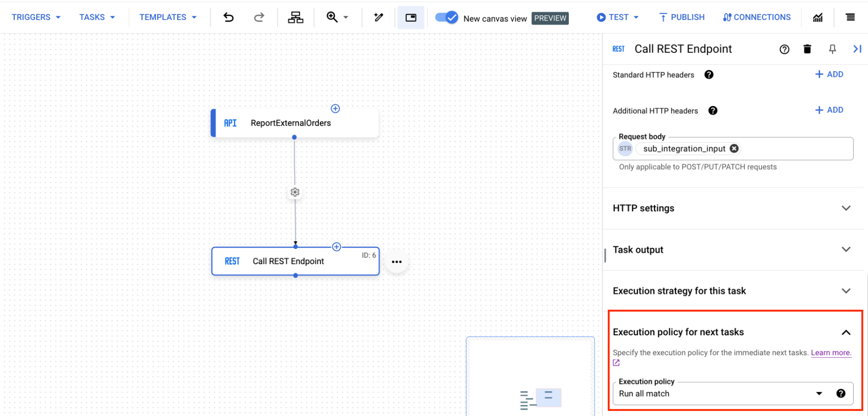Expand Execution strategy for this task

click(733, 291)
